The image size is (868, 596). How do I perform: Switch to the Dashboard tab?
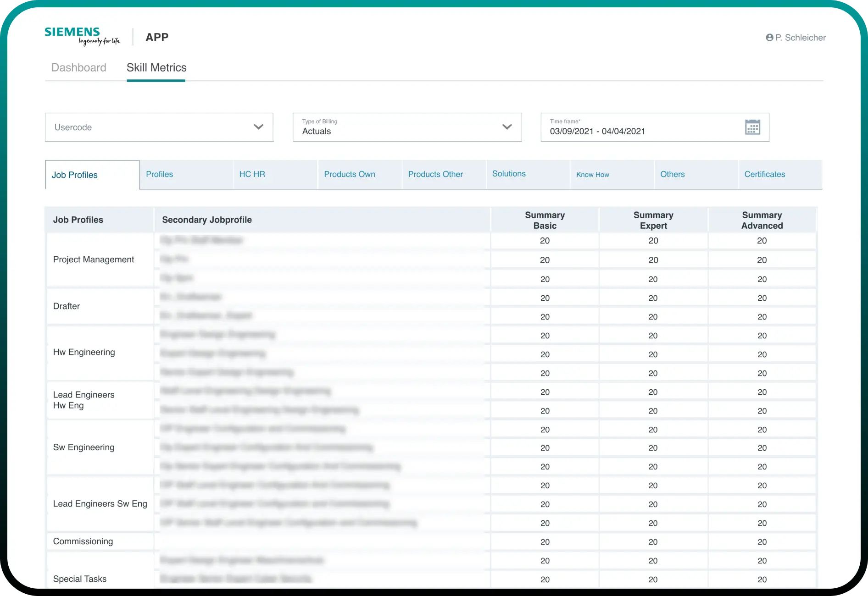[79, 68]
